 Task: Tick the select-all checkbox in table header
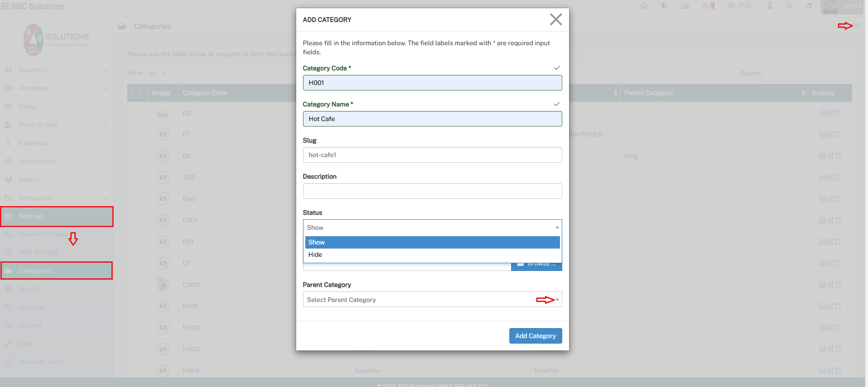click(x=136, y=93)
